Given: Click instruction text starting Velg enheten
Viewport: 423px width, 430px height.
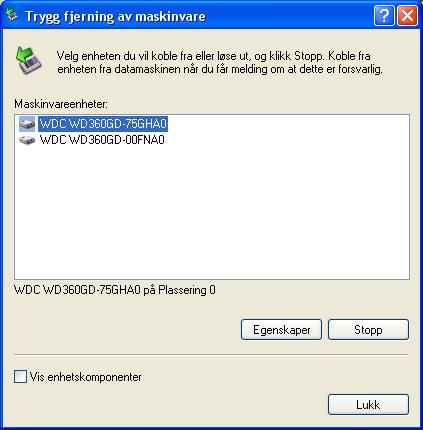Looking at the screenshot, I should click(214, 56).
